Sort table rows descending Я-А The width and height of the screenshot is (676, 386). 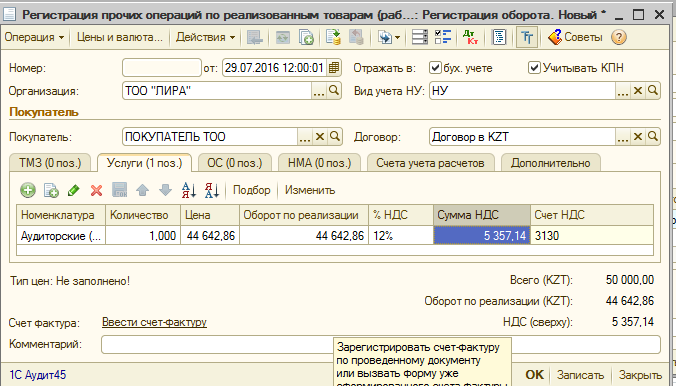click(x=212, y=190)
